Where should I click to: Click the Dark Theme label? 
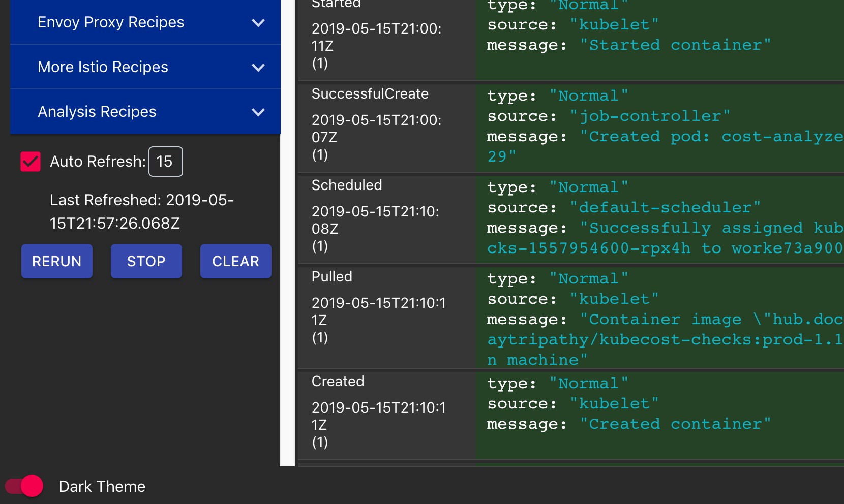click(102, 486)
